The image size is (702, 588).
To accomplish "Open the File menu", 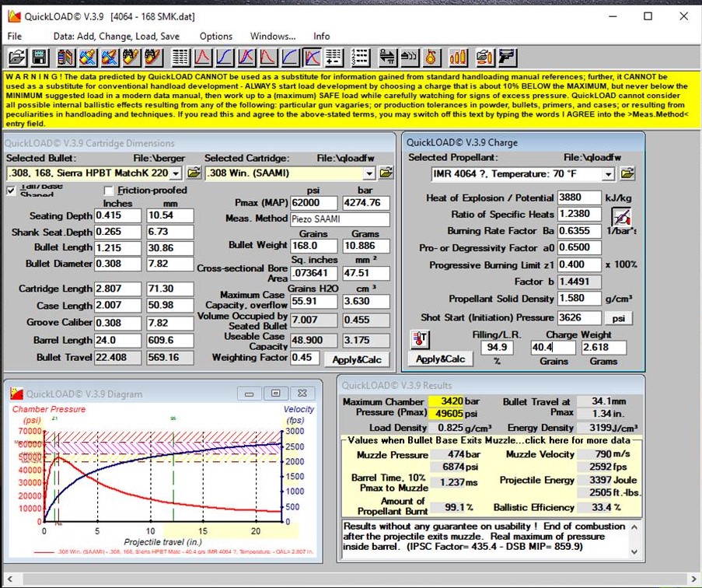I will tap(14, 37).
